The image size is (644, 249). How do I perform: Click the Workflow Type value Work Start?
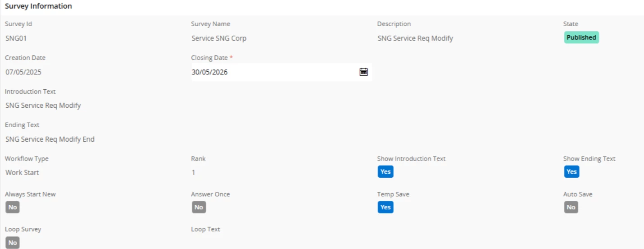(x=22, y=172)
